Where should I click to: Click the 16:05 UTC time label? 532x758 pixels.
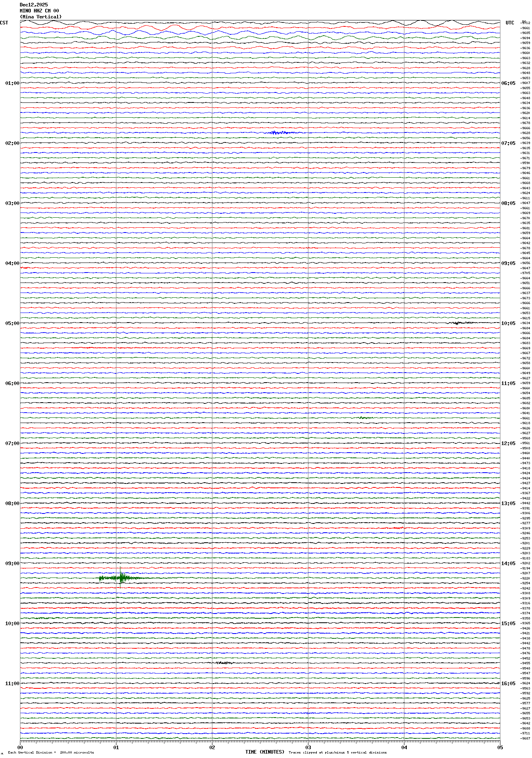click(x=508, y=684)
